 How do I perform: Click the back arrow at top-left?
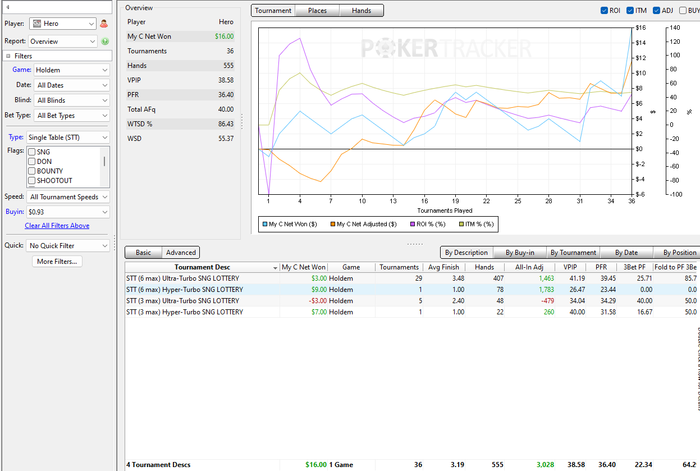click(8, 7)
